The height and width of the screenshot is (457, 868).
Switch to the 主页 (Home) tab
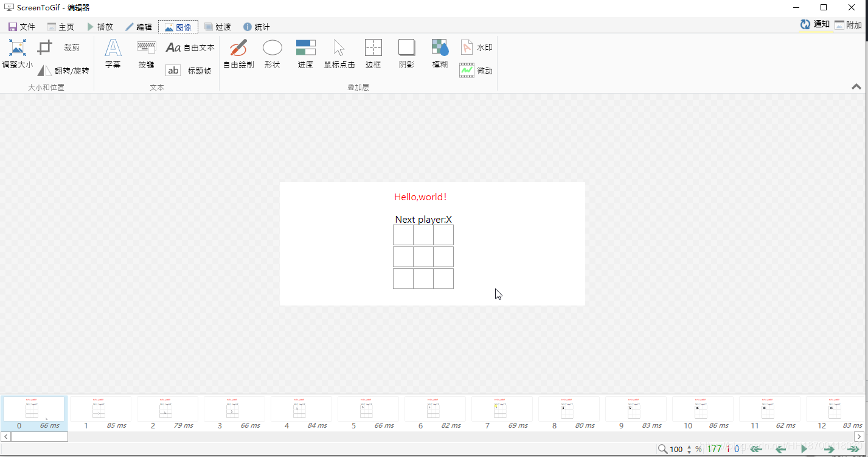[61, 27]
